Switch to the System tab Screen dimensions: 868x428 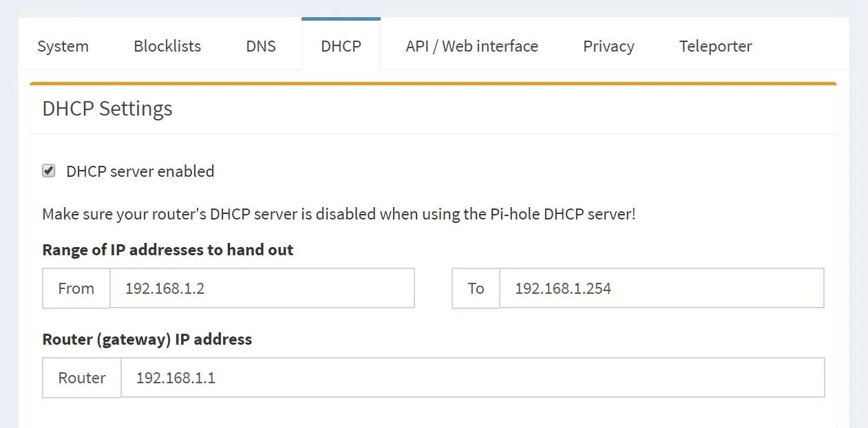pyautogui.click(x=63, y=46)
